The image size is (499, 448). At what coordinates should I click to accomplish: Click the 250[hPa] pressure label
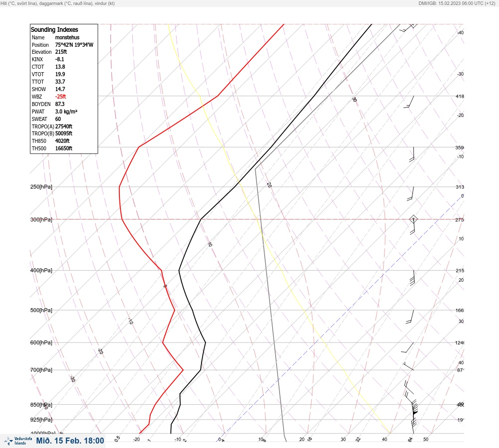click(x=41, y=187)
